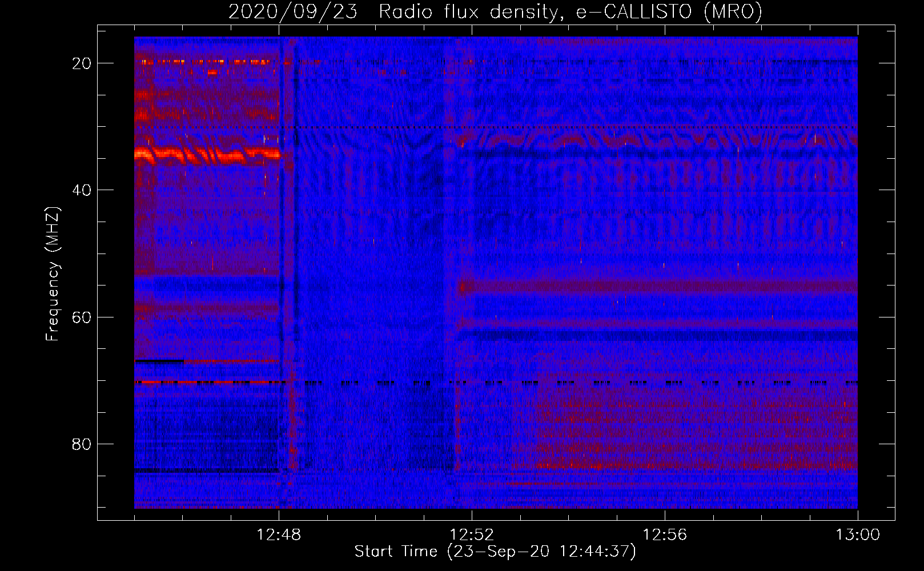Click the 40 MHz frequency tick label
The height and width of the screenshot is (571, 924).
click(82, 190)
